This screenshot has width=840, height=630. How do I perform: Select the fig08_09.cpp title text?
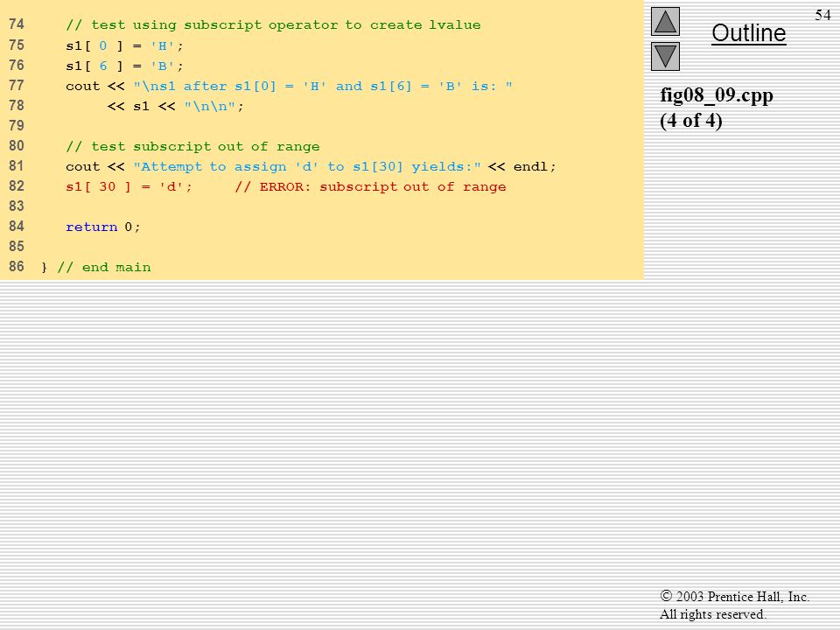click(717, 96)
